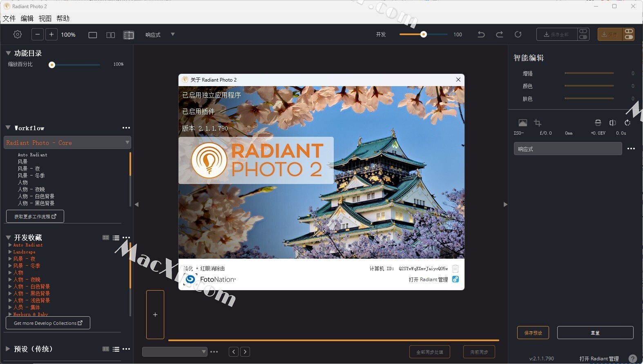Open the Radiant Photo - Core workflow dropdown
This screenshot has height=364, width=643.
coord(67,143)
